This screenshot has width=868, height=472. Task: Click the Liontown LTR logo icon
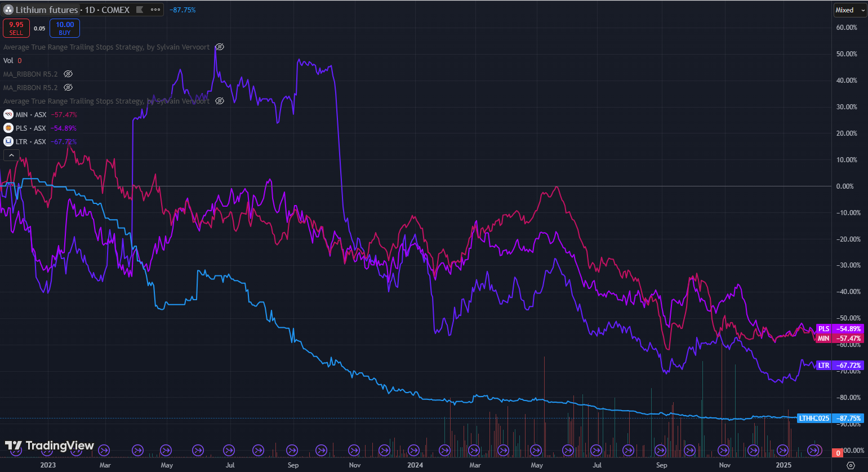8,141
